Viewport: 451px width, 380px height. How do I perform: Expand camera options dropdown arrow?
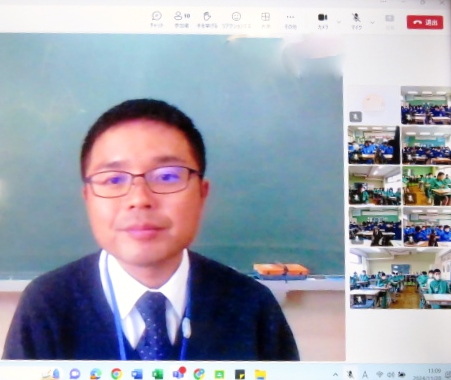pos(339,22)
